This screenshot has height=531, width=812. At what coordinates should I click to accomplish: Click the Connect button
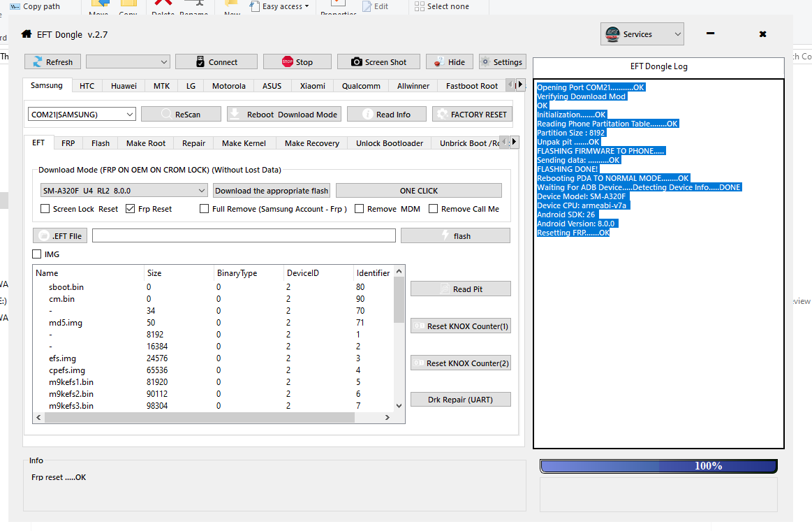(x=216, y=61)
